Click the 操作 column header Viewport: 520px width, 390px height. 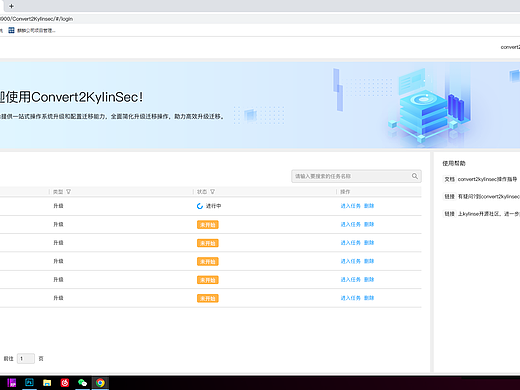(345, 192)
